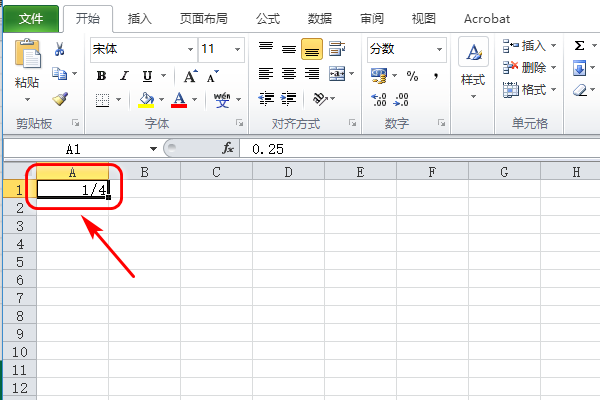This screenshot has height=400, width=600.
Task: Decrease font size with small A
Action: point(212,76)
